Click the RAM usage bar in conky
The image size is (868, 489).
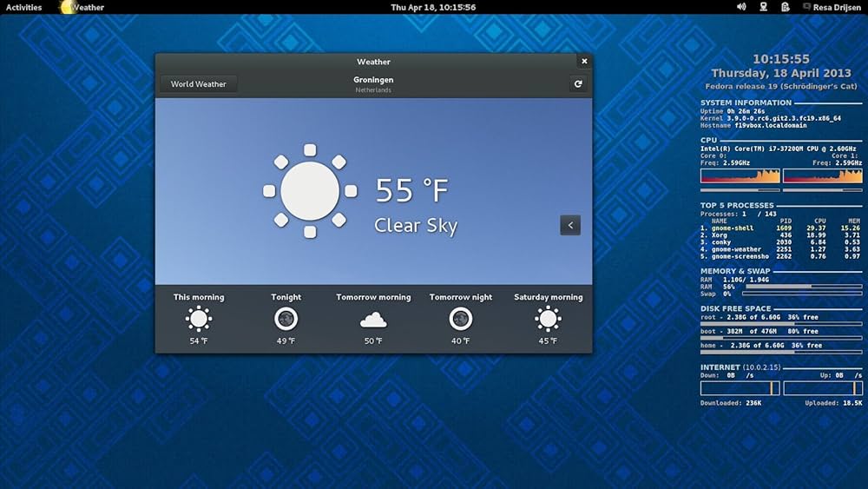tap(804, 287)
